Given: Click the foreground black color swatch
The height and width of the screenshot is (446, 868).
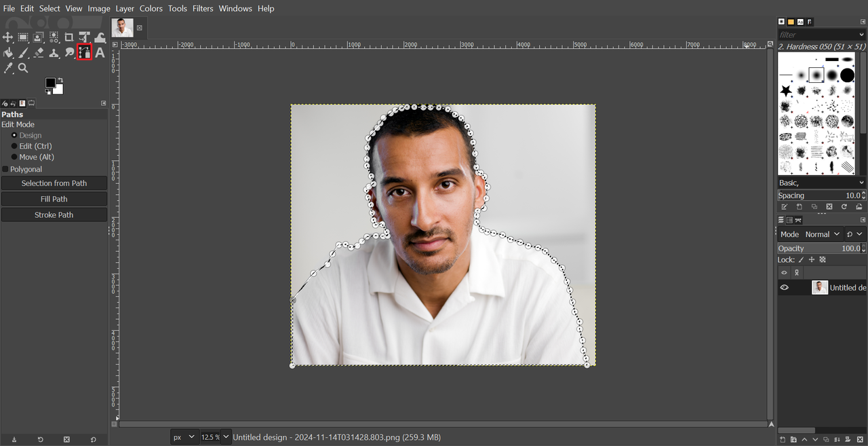Looking at the screenshot, I should pos(50,83).
